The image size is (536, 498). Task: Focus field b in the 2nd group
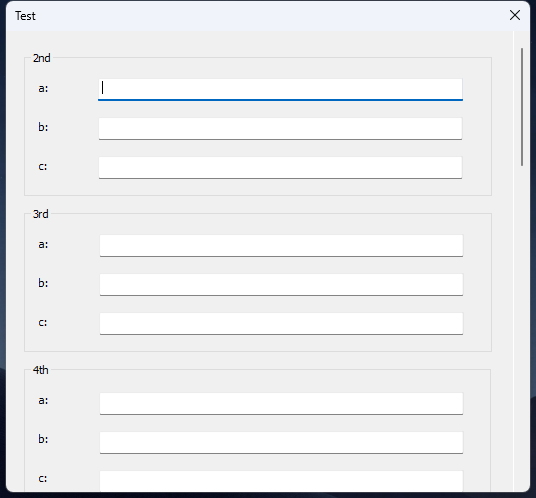coord(280,129)
